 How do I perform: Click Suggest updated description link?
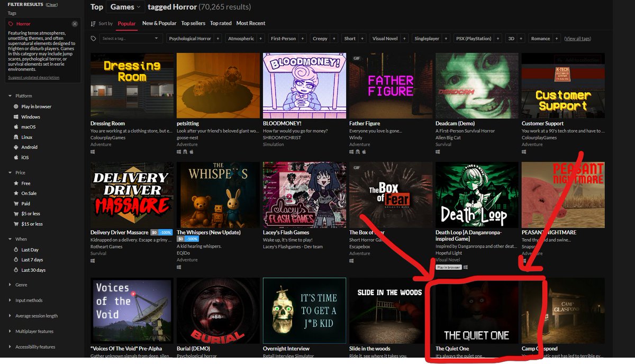(x=34, y=78)
